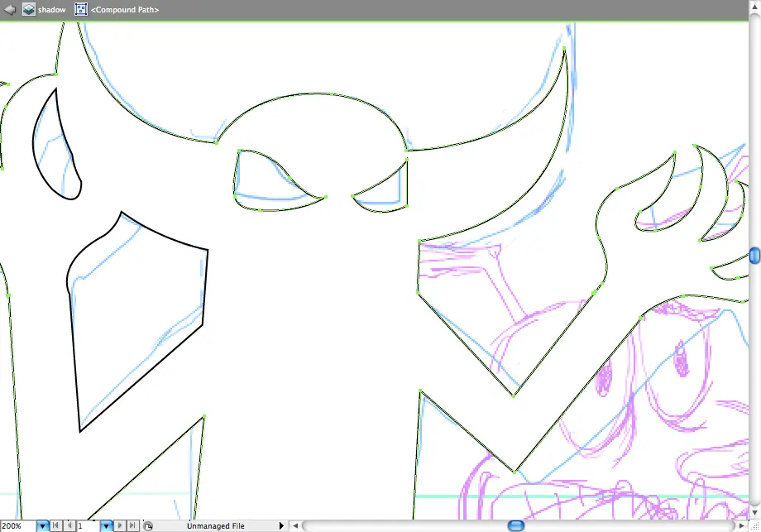Click the horizontal scrollbar thumb
Viewport: 761px width, 532px height.
click(x=516, y=525)
